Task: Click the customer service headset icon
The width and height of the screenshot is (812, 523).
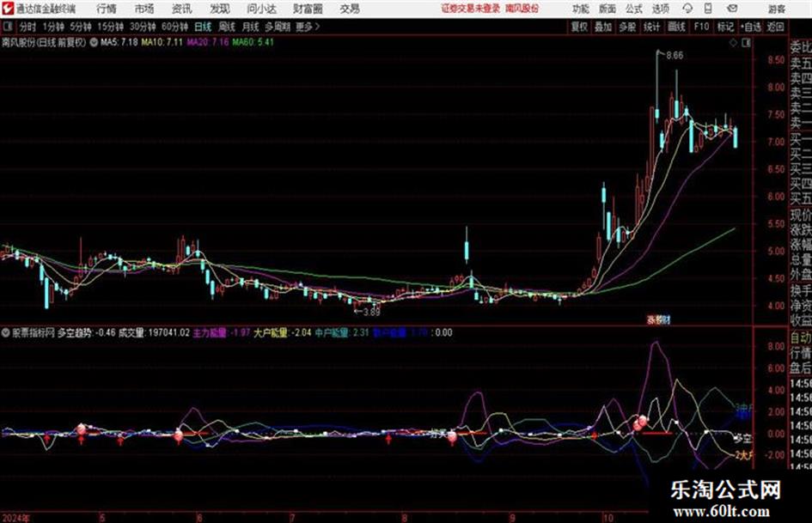Action: [x=687, y=9]
